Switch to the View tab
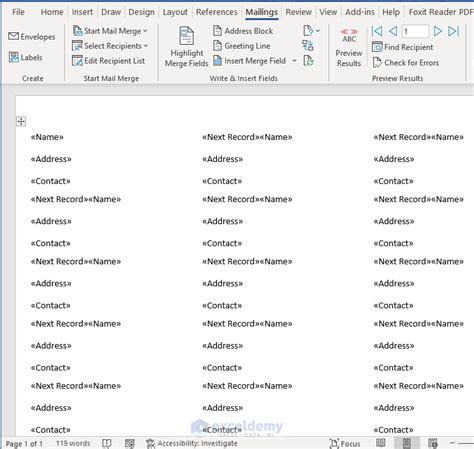Screen dimensions: 474x449 pos(328,12)
